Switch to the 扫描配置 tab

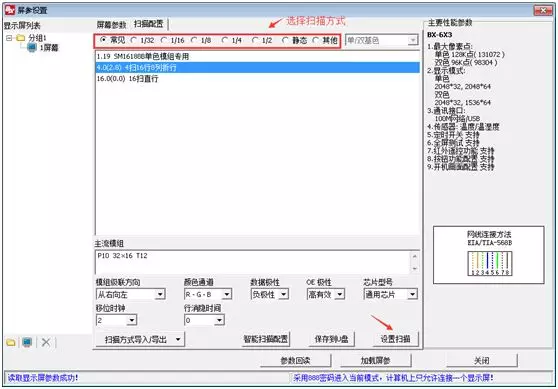148,24
